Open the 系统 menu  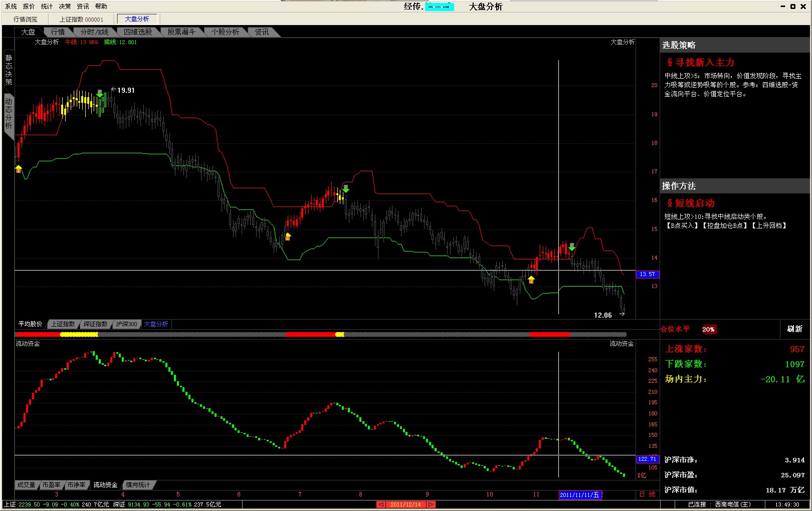coord(11,7)
